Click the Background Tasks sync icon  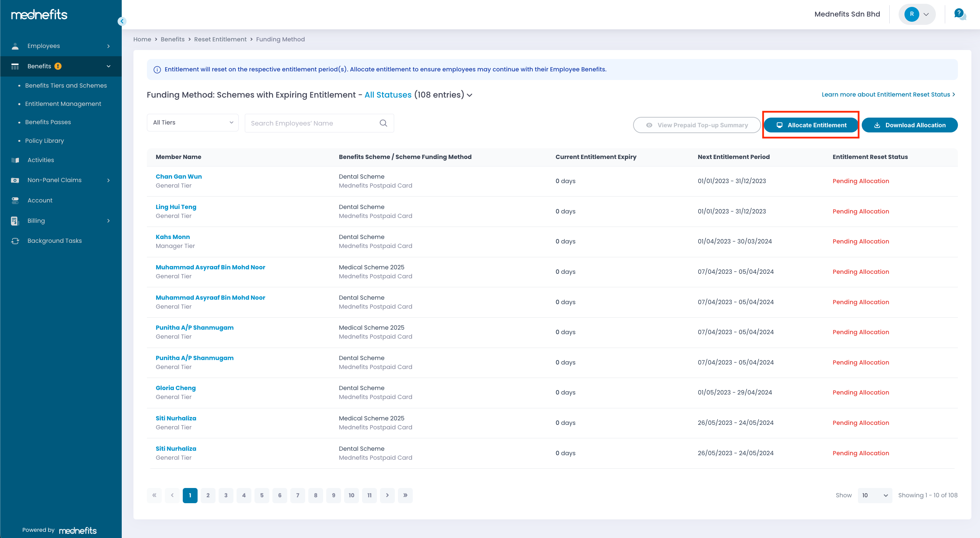15,241
